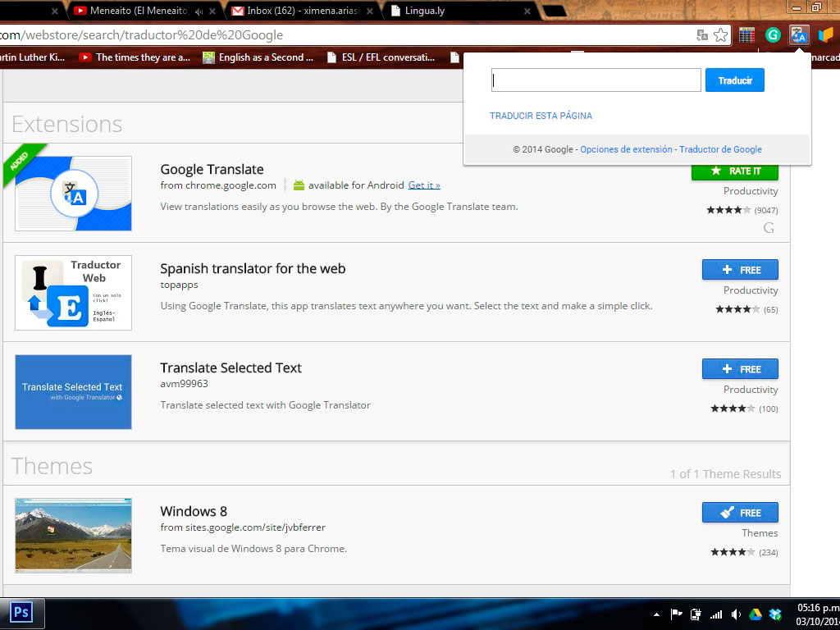Viewport: 840px width, 630px height.
Task: Click the taskbar clock showing 05:16 p.m.
Action: (x=818, y=614)
